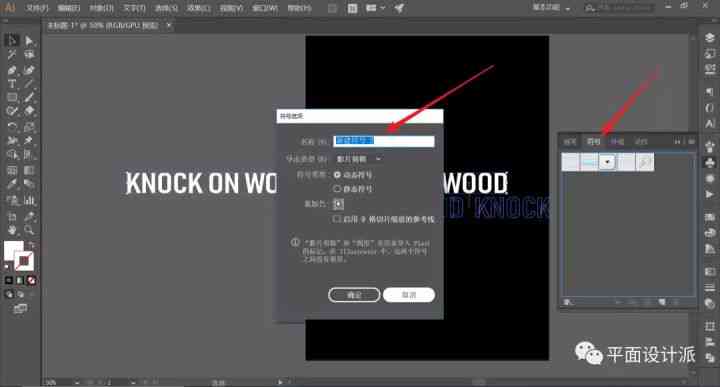The image size is (720, 387).
Task: Select symbol thumbnail with small black mark
Action: point(608,162)
